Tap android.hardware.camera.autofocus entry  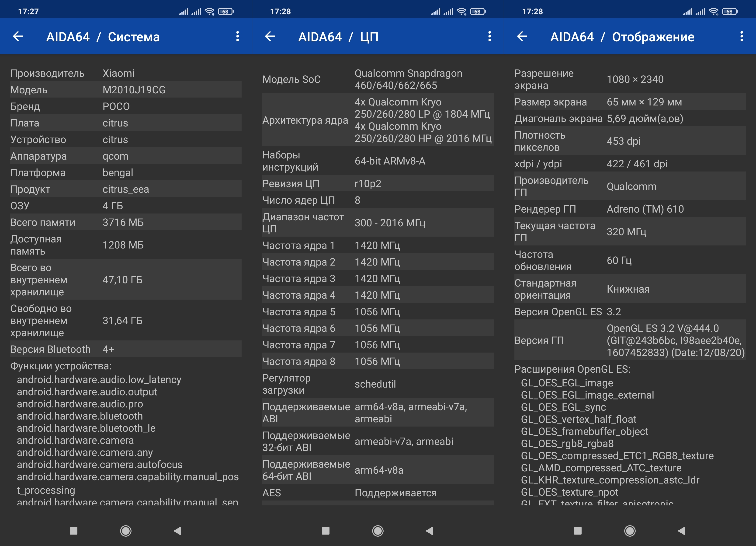click(x=100, y=464)
